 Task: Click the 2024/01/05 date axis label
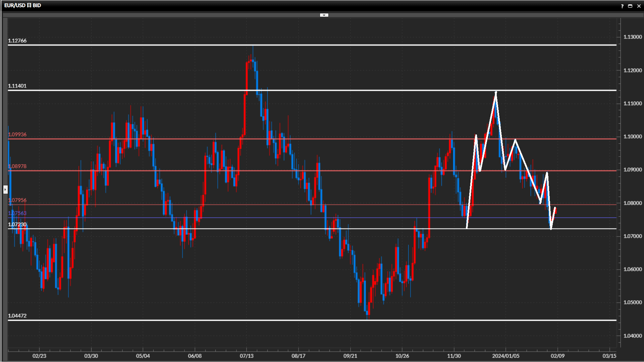point(505,356)
